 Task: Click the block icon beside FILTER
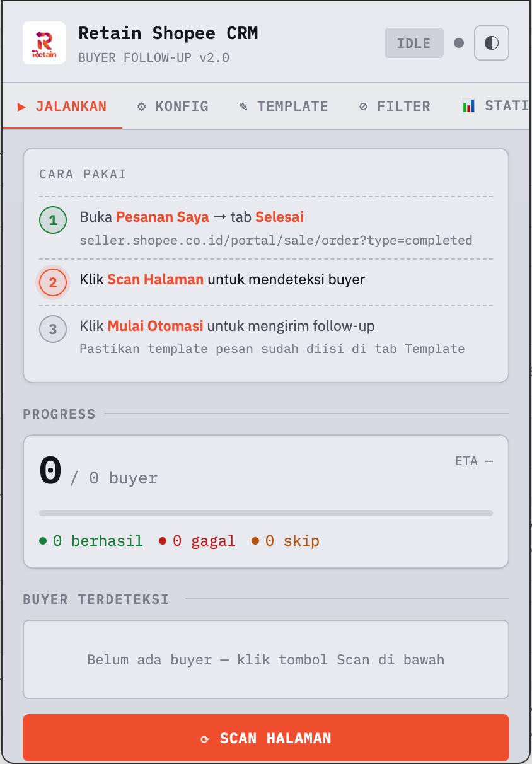point(362,107)
